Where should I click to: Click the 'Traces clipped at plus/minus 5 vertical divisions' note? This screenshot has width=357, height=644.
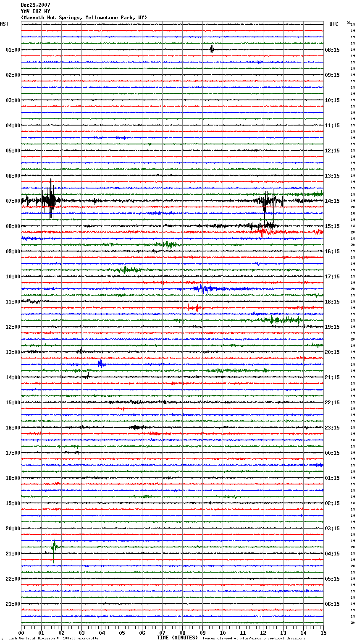tap(254, 639)
